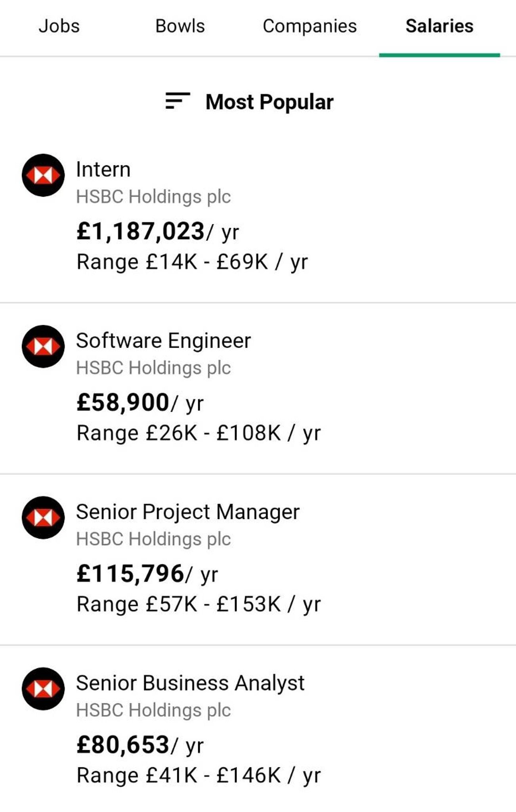Select the HSBC logo beside Senior Project Manager
Viewport: 516px width, 812px height.
pyautogui.click(x=44, y=516)
